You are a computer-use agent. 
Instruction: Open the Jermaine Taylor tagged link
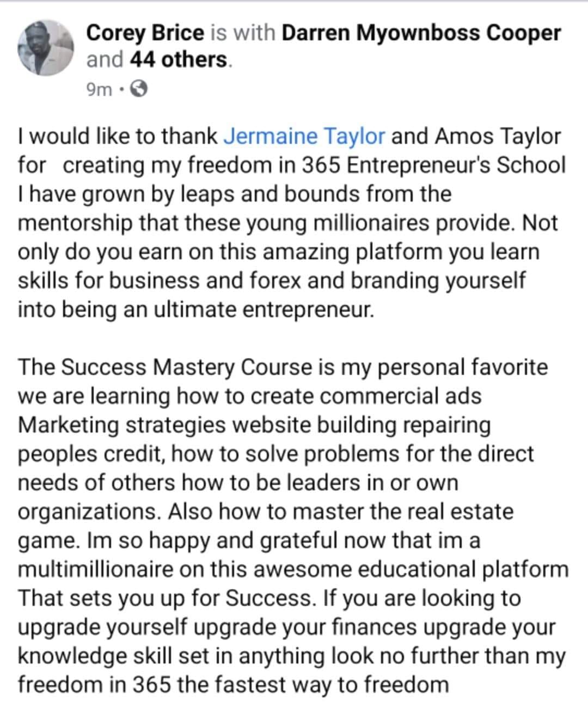tap(304, 136)
